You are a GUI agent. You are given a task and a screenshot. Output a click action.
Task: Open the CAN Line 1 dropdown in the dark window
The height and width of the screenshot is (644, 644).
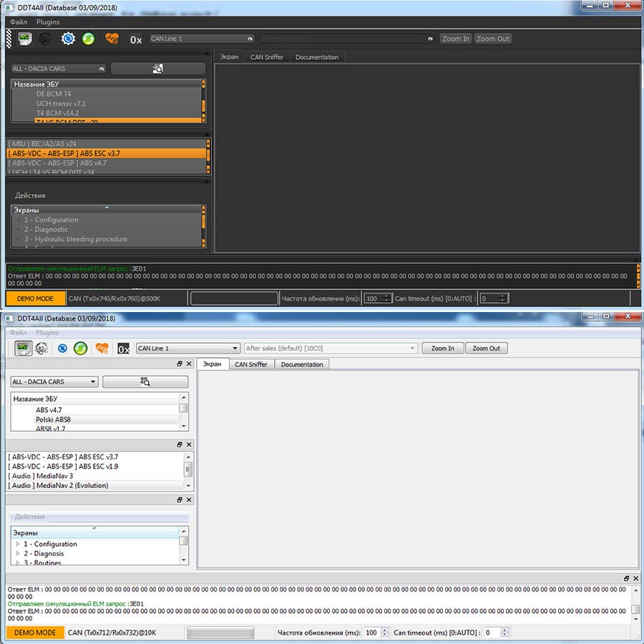tap(201, 39)
